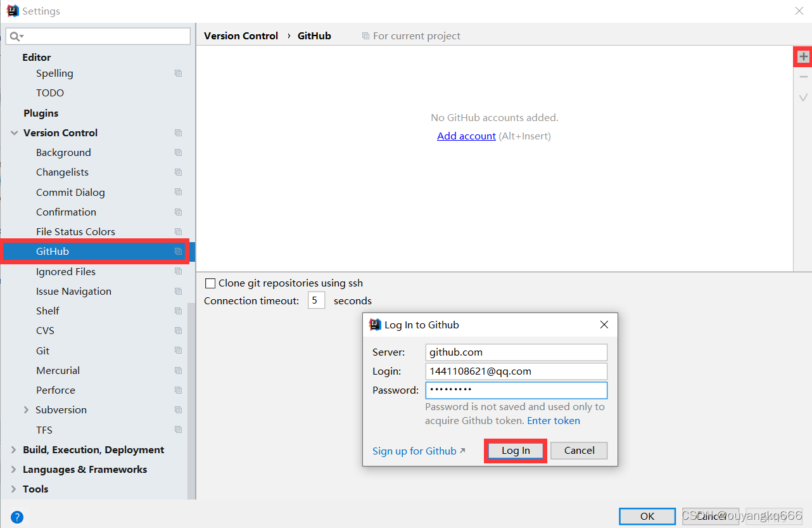Open the Background settings page
This screenshot has width=812, height=528.
(x=63, y=153)
